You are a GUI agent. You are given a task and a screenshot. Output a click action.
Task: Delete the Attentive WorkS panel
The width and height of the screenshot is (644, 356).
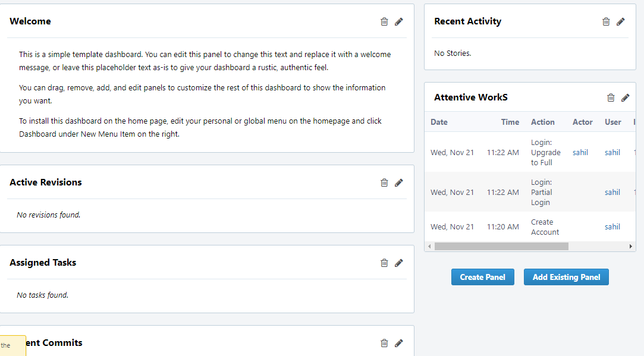[x=611, y=97]
